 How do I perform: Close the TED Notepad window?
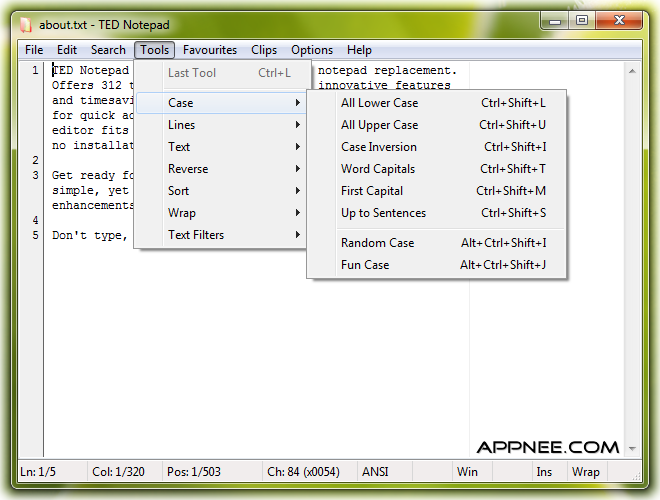(619, 20)
